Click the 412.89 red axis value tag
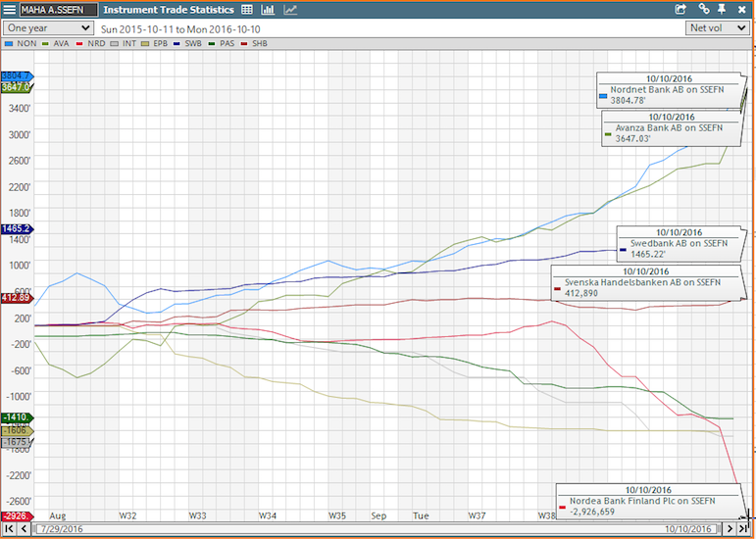The image size is (756, 539). 17,298
